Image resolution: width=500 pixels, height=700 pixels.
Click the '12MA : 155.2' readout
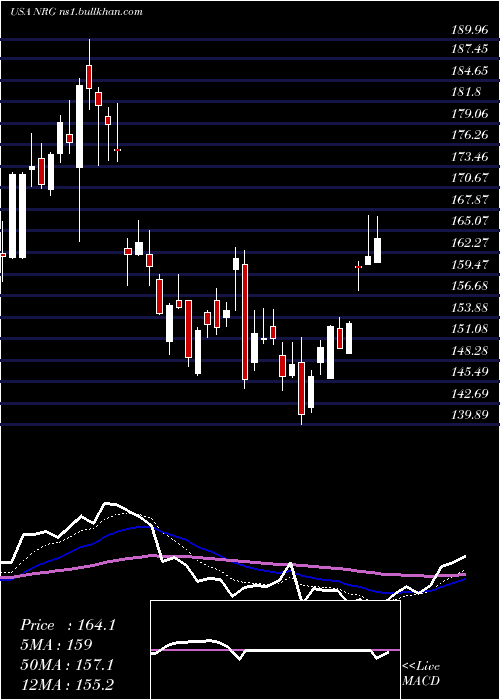[x=67, y=684]
